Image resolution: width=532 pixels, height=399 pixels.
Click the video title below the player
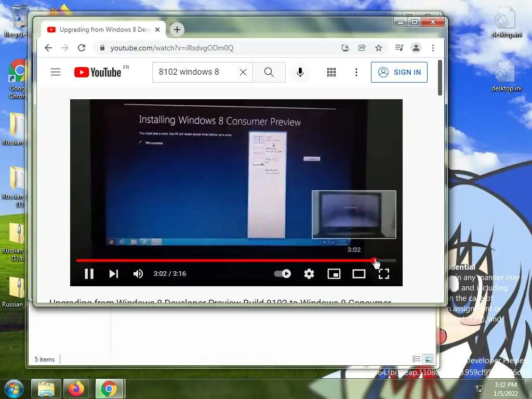(x=220, y=301)
